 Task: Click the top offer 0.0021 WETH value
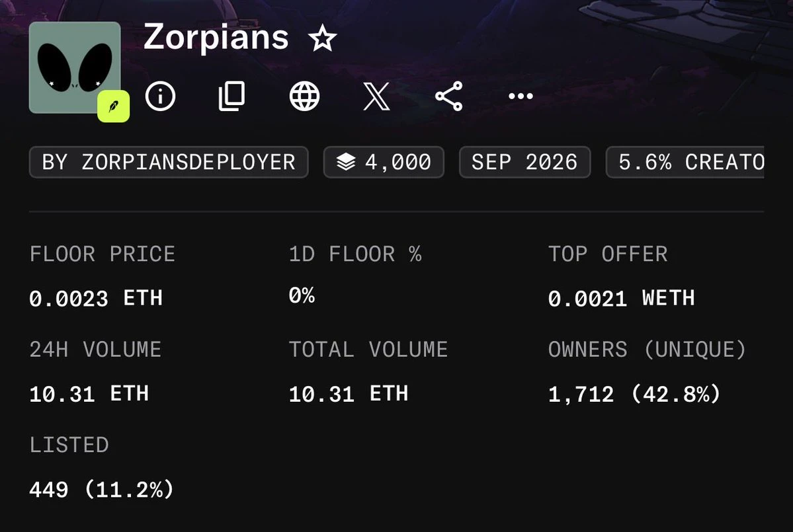click(622, 298)
